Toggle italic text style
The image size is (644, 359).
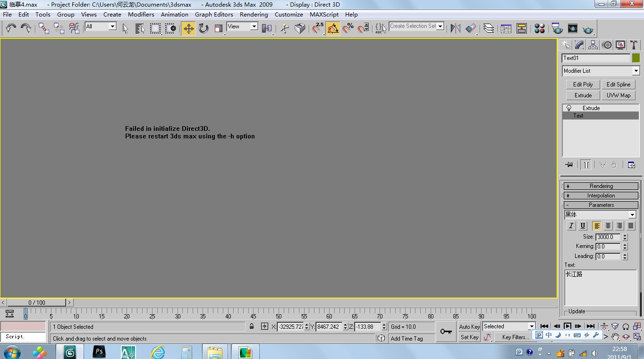[571, 226]
